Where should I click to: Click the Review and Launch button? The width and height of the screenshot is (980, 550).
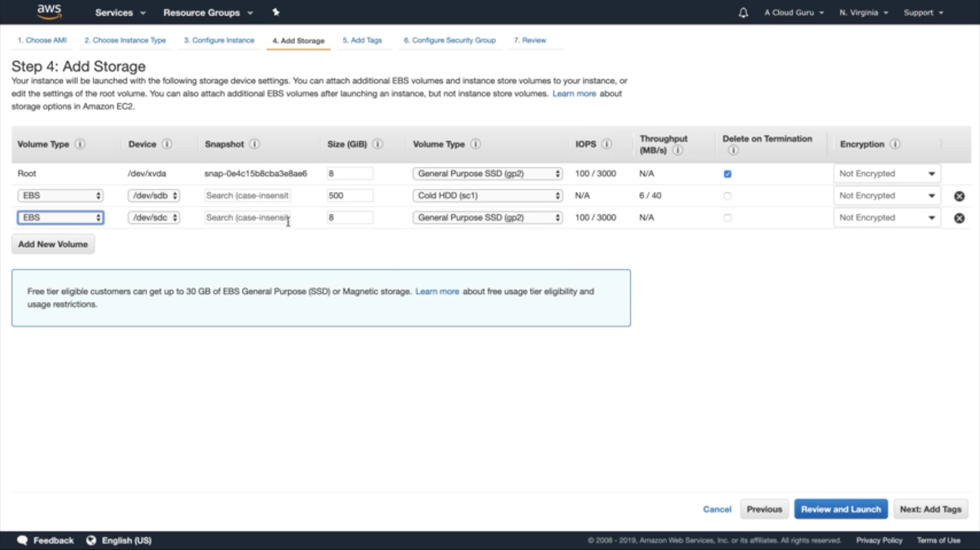pyautogui.click(x=841, y=509)
